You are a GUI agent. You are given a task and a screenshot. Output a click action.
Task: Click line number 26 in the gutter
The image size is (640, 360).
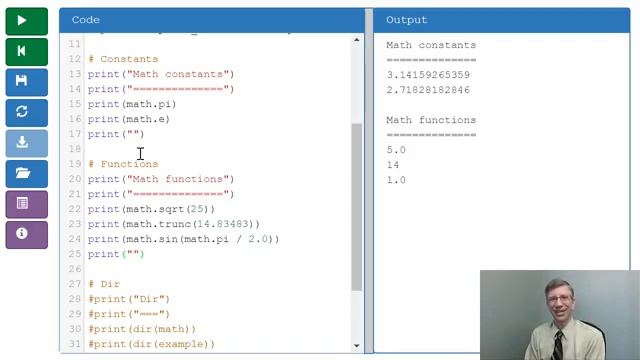(75, 269)
